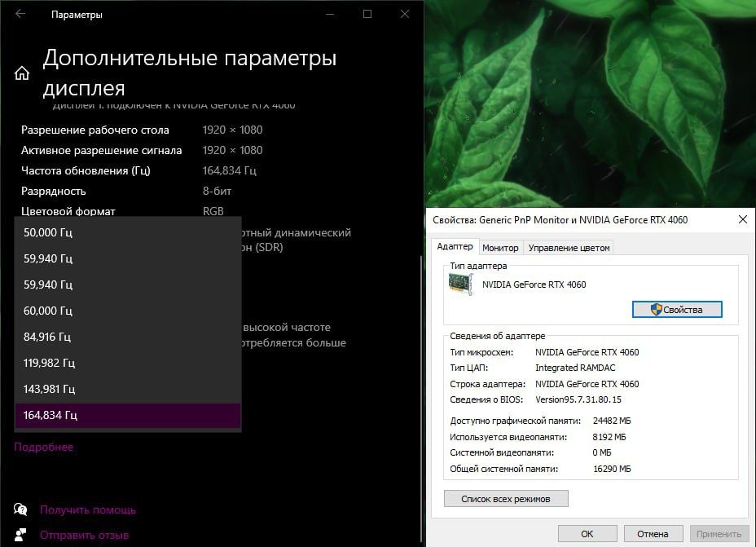
Task: Click the 164,834 Гц refresh rate value
Action: coord(230,170)
